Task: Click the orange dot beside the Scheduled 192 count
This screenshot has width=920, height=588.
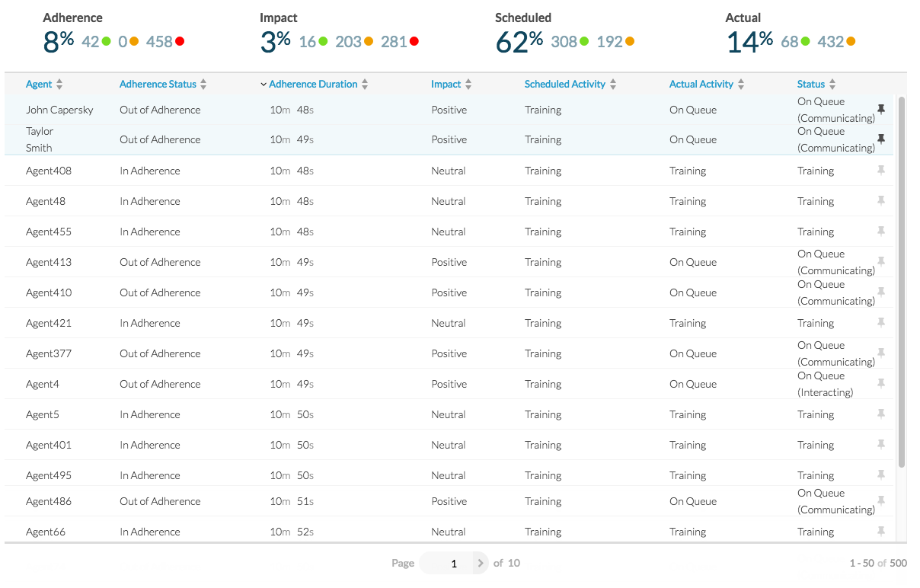Action: 630,42
